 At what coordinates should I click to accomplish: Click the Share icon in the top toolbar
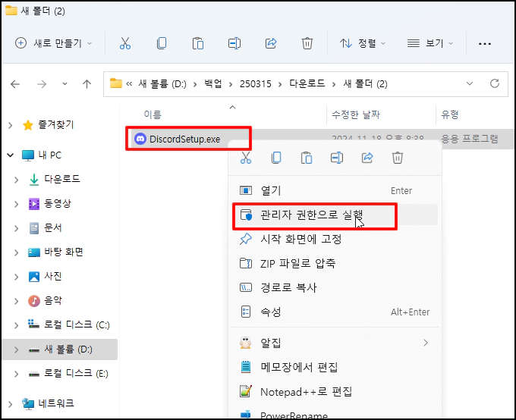click(271, 43)
